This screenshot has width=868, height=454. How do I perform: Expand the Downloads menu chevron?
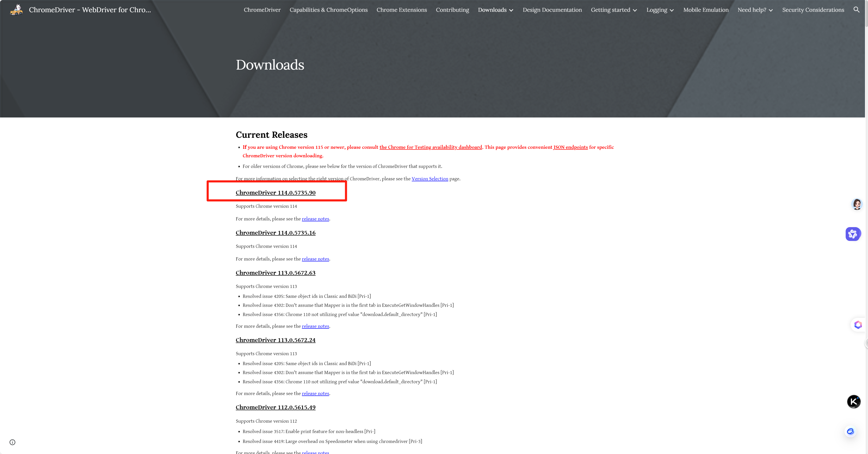coord(511,10)
